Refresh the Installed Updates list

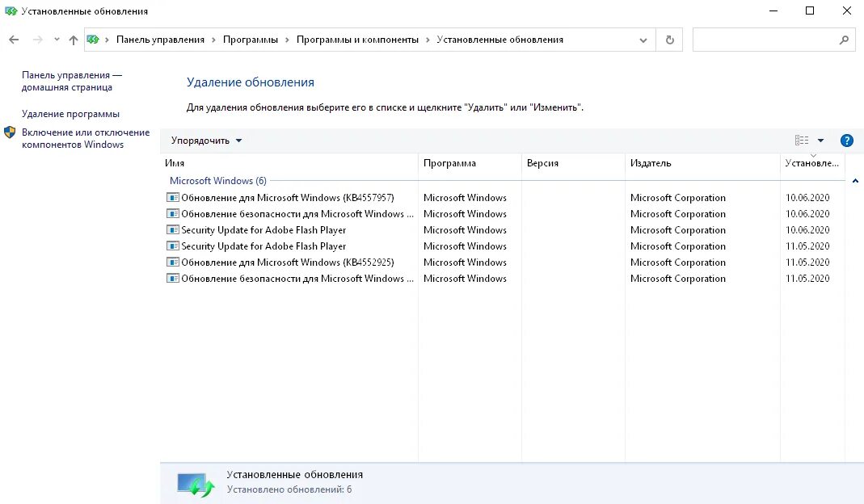pyautogui.click(x=669, y=40)
